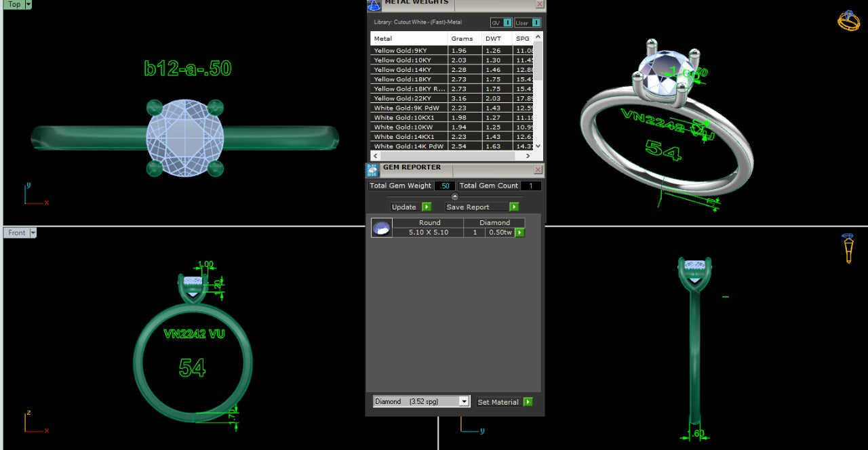The image size is (868, 450).
Task: Select the Yellow Gold:10KY row
Action: [452, 60]
